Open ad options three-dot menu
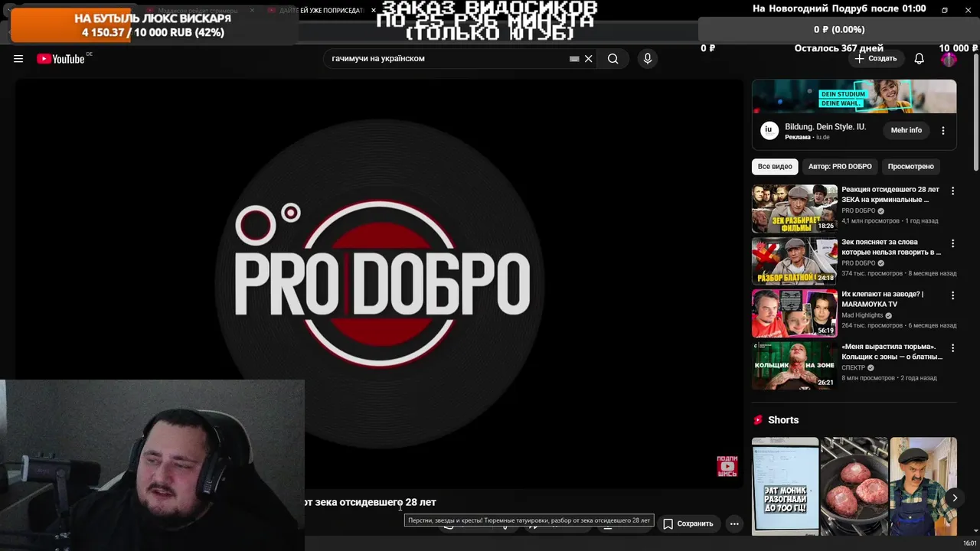980x551 pixels. coord(943,131)
